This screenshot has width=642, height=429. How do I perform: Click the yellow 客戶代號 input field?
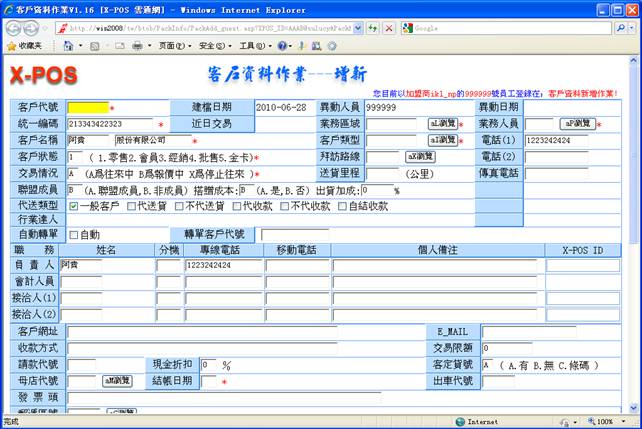point(87,107)
